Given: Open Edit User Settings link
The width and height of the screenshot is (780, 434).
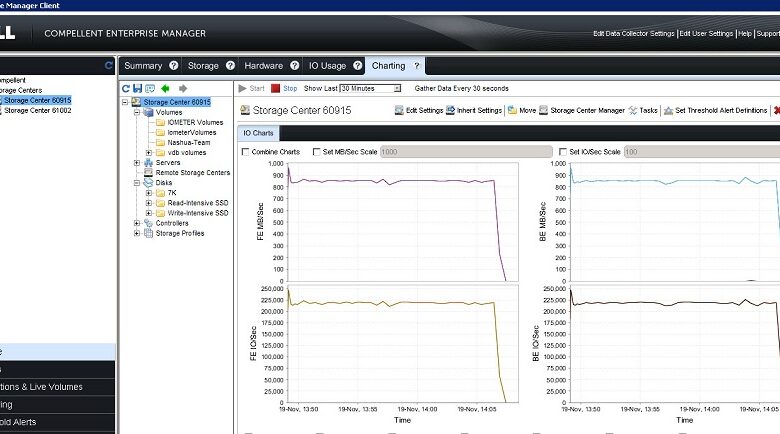Looking at the screenshot, I should click(x=706, y=33).
